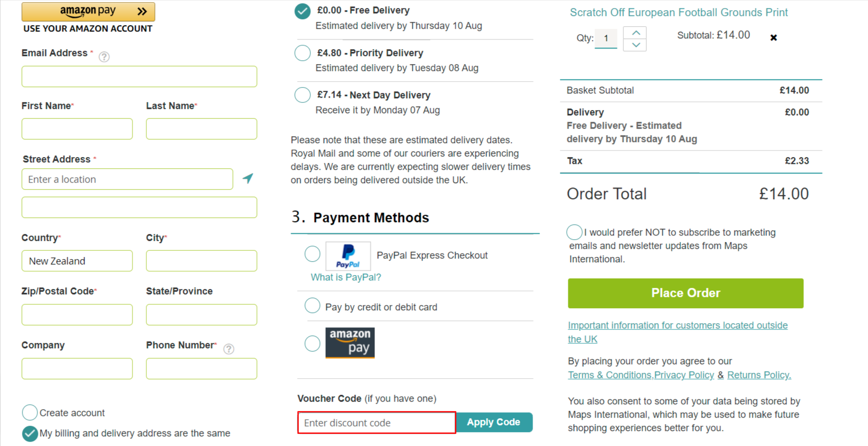Click the Enter discount code field

click(377, 422)
